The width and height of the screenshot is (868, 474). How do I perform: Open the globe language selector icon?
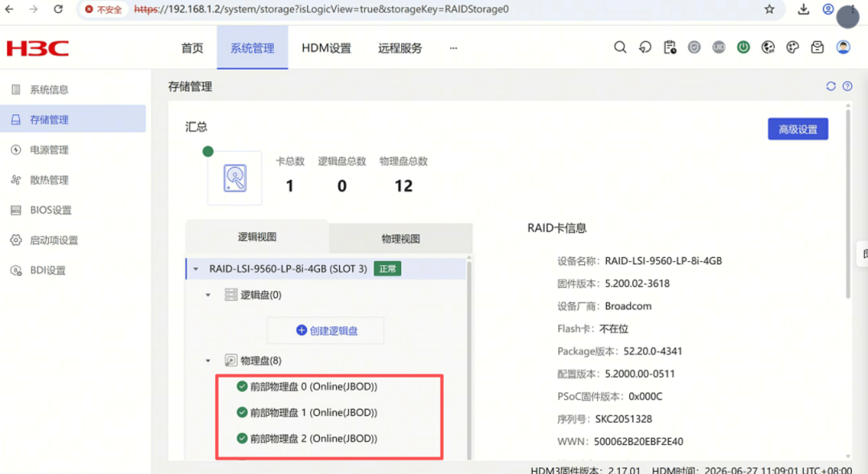[768, 47]
